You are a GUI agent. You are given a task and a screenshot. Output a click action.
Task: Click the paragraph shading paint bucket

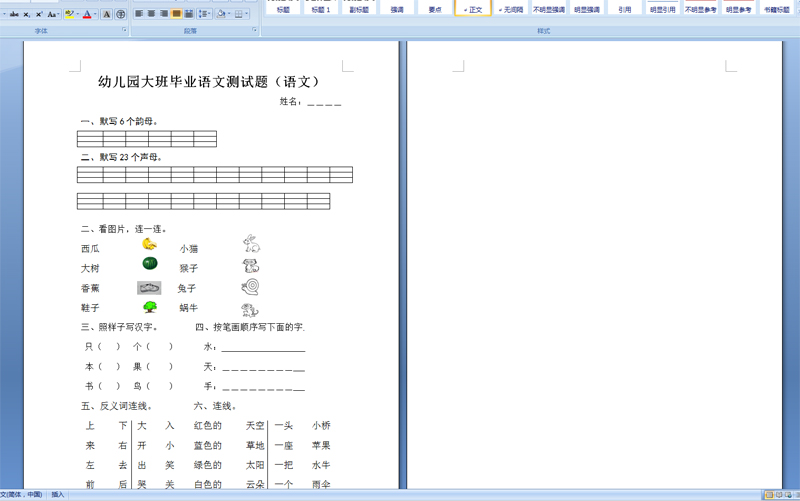pos(221,14)
